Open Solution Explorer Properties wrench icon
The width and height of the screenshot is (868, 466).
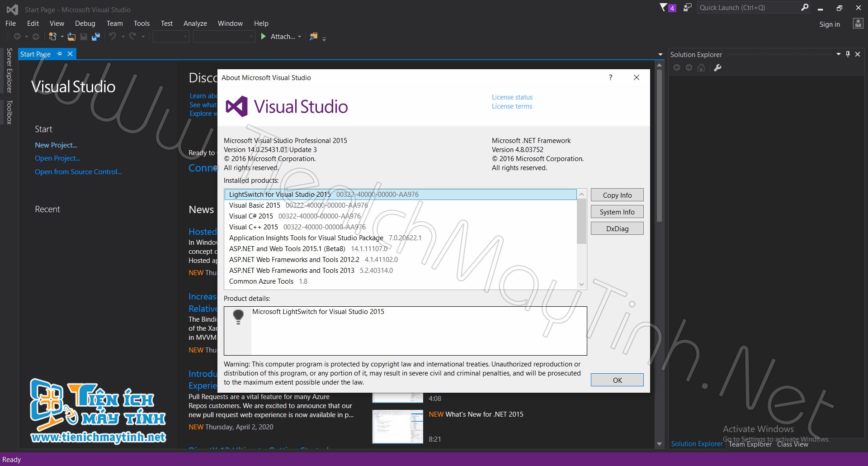(717, 67)
